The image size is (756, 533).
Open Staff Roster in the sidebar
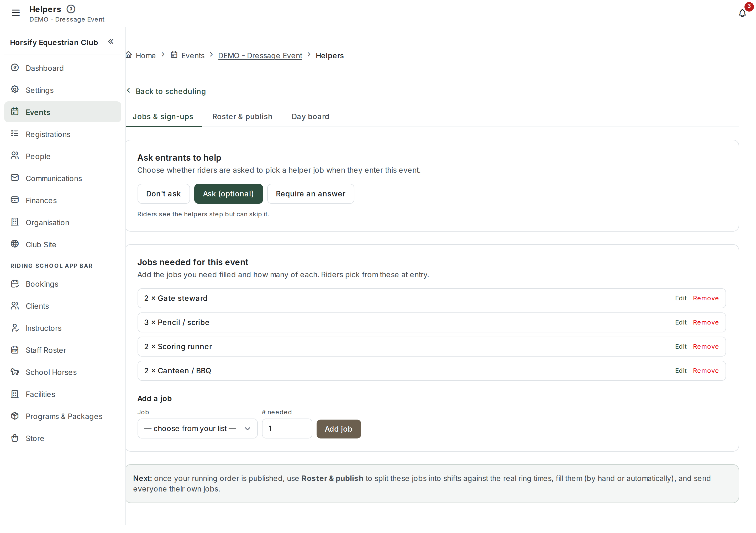(62, 351)
